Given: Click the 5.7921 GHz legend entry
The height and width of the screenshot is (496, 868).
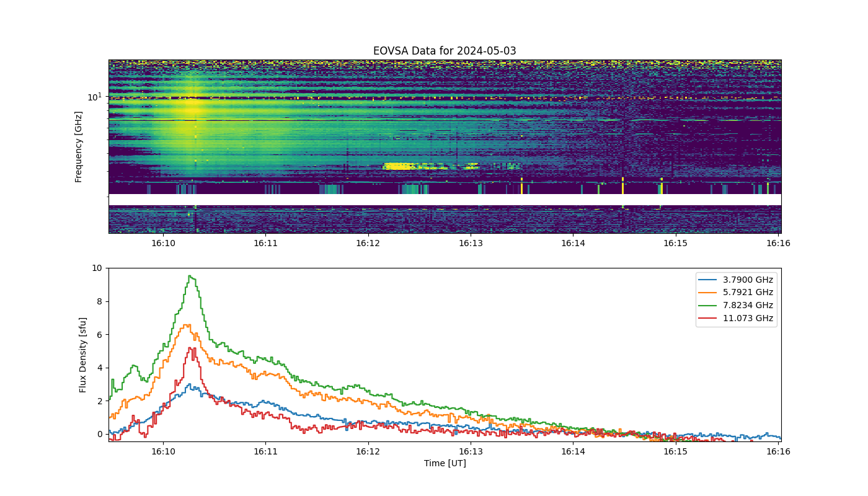Looking at the screenshot, I should 737,293.
